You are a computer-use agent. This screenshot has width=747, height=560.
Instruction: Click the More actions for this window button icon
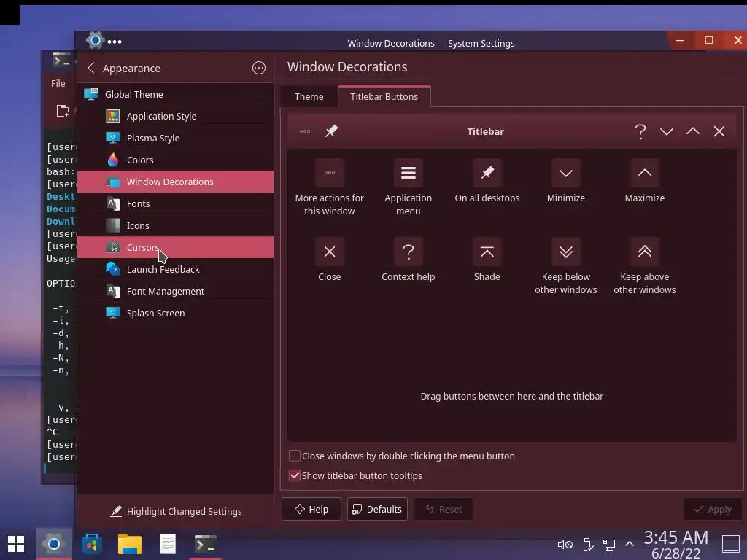tap(329, 173)
